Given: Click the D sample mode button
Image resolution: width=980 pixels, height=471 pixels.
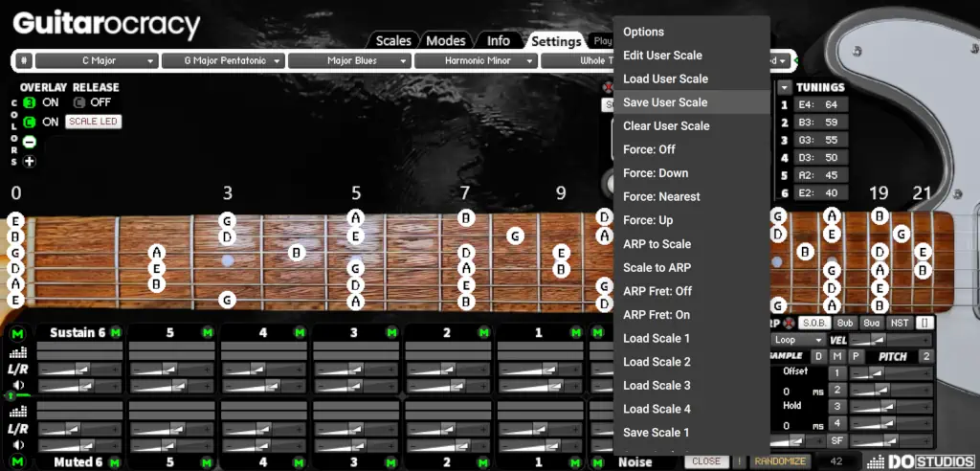Looking at the screenshot, I should pos(818,356).
